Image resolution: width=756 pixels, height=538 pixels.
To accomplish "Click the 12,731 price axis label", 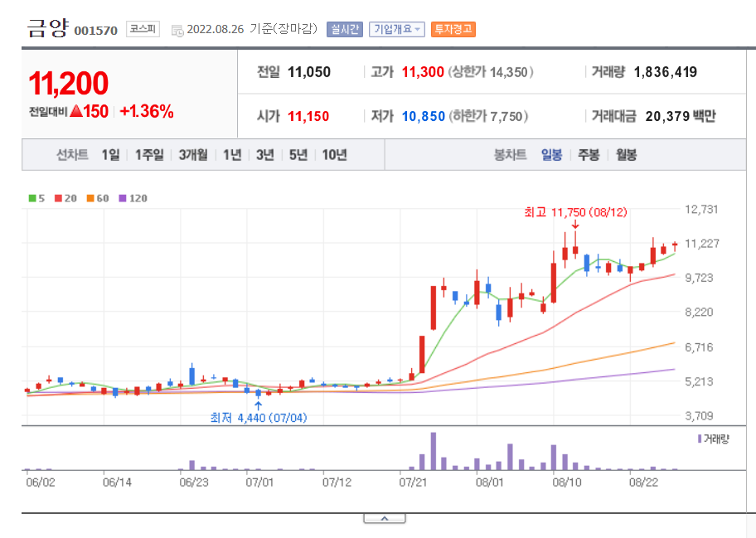I will 701,209.
